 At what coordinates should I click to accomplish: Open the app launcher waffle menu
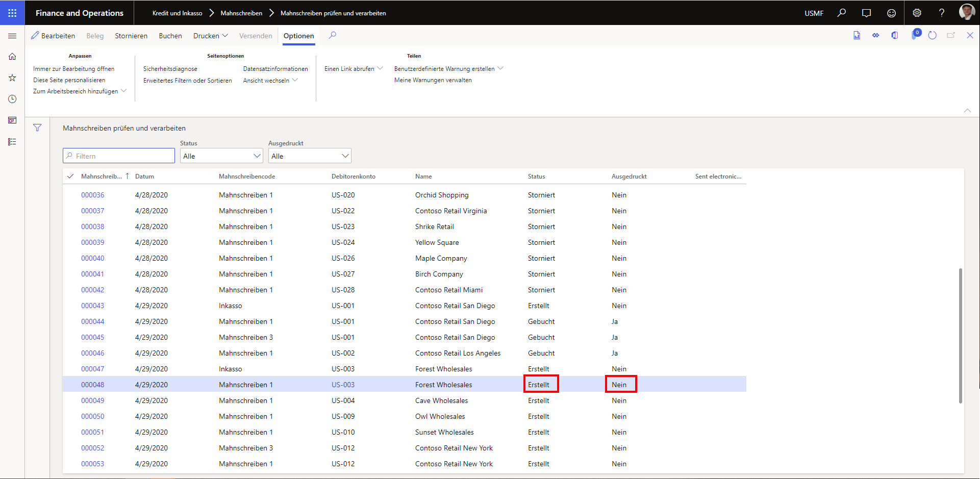click(x=12, y=13)
